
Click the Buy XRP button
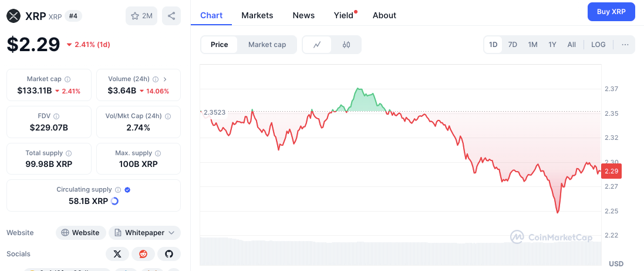coord(611,12)
